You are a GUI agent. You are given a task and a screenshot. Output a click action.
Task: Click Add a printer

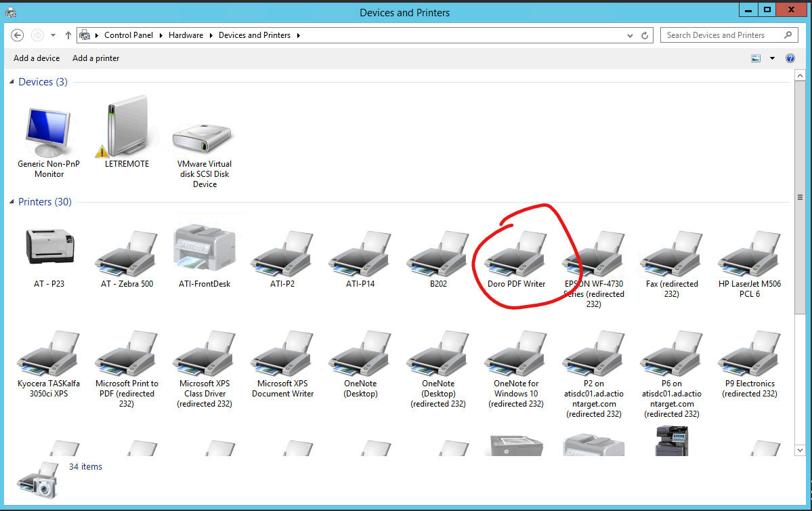[x=95, y=58]
